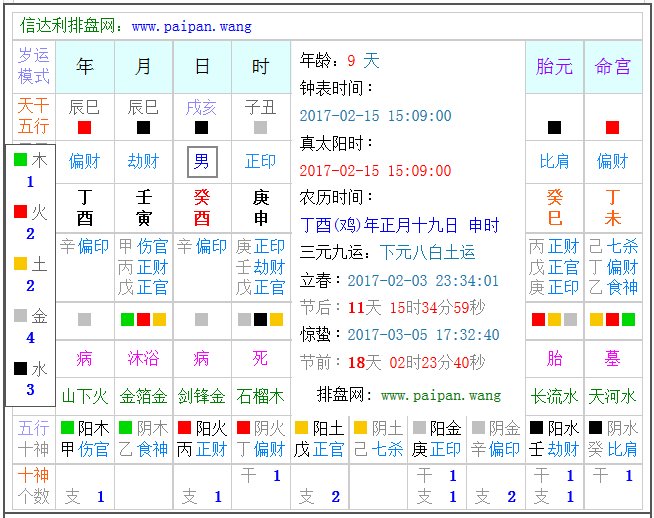This screenshot has width=654, height=518.
Task: Click the lunar date 丁酉(鸡)年正月十九日 申时
Action: [400, 226]
